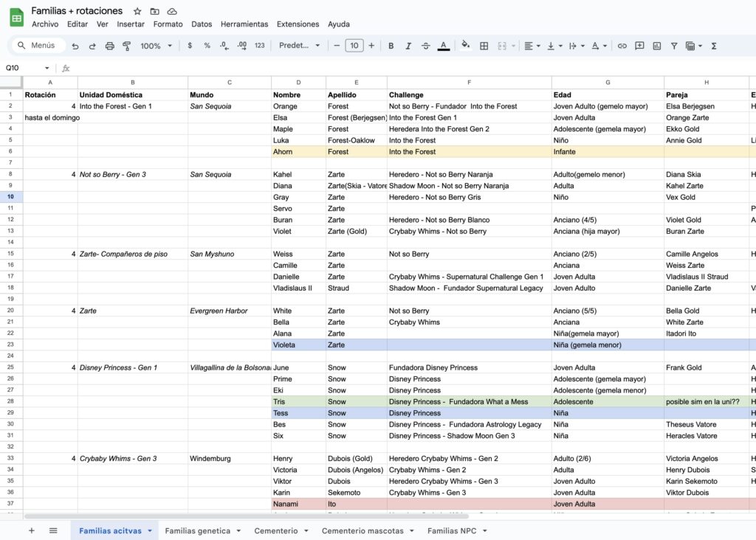This screenshot has height=540, width=756.
Task: Click the name box showing Q10
Action: click(27, 68)
